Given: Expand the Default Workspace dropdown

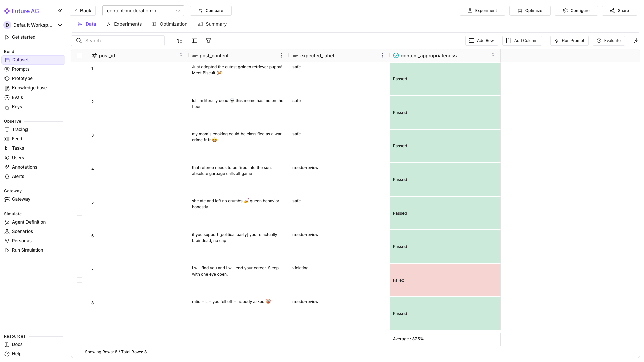Looking at the screenshot, I should coord(60,25).
